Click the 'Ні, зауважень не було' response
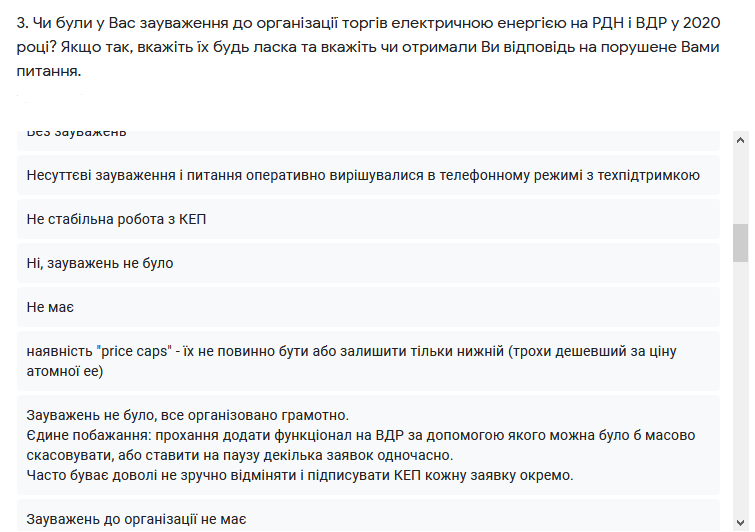The image size is (755, 532). [x=368, y=263]
